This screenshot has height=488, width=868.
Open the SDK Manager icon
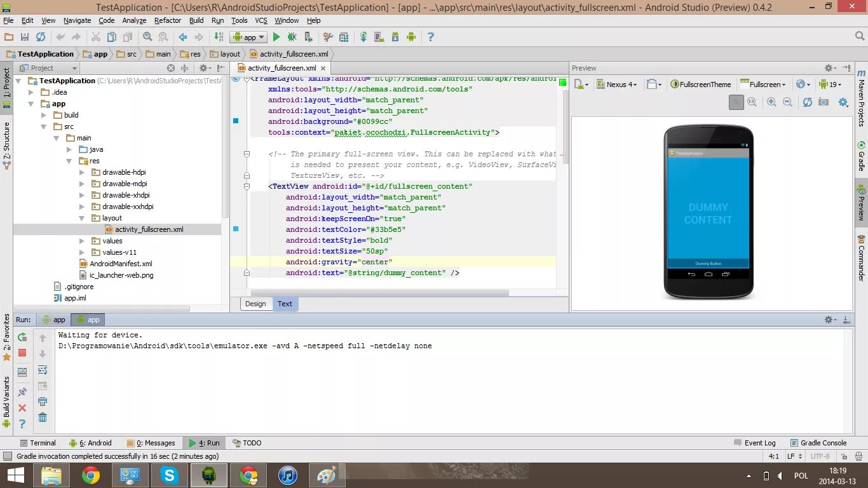tap(395, 37)
